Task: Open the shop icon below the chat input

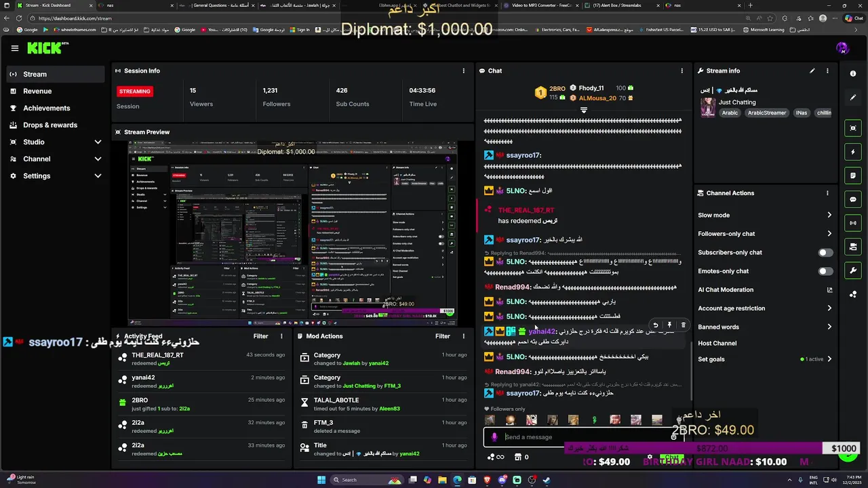Action: click(x=517, y=457)
